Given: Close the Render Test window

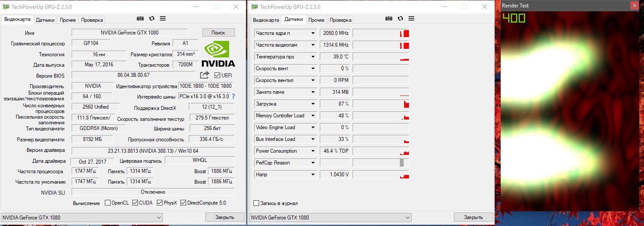Looking at the screenshot, I should [x=634, y=6].
